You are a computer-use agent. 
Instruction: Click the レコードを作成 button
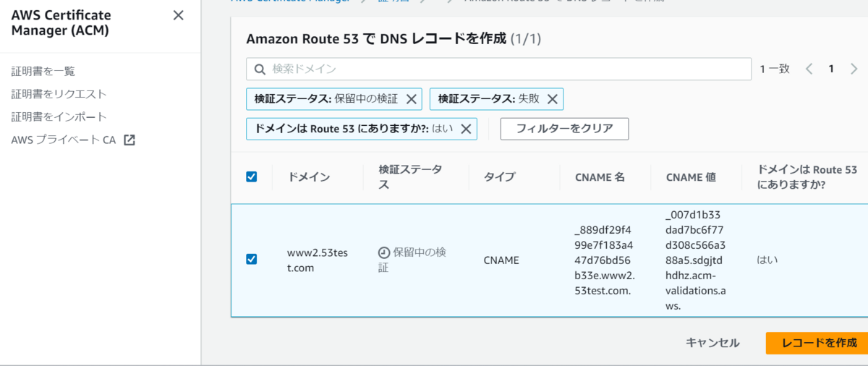click(817, 343)
